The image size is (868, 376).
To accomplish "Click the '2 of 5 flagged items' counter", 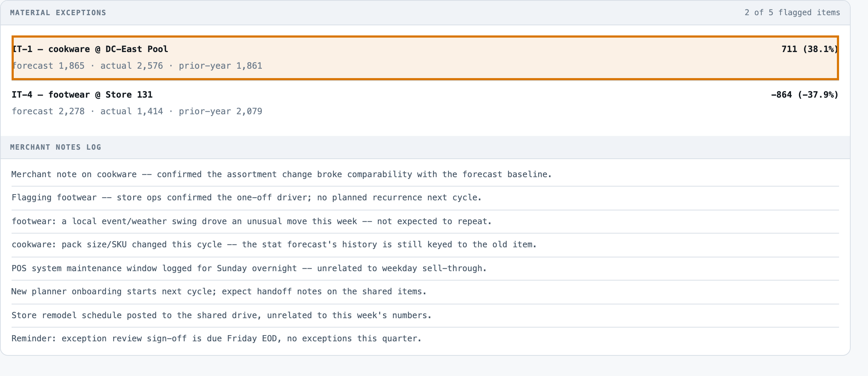I will pos(792,13).
